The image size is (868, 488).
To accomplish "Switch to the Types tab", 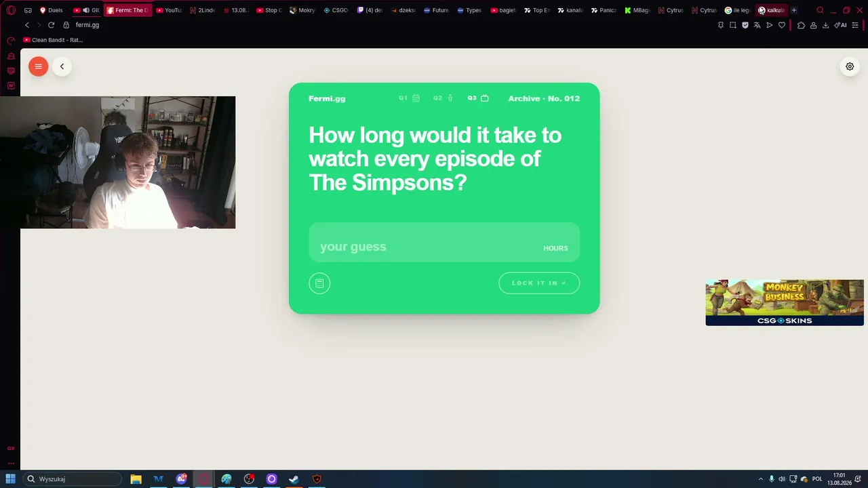I will point(469,10).
